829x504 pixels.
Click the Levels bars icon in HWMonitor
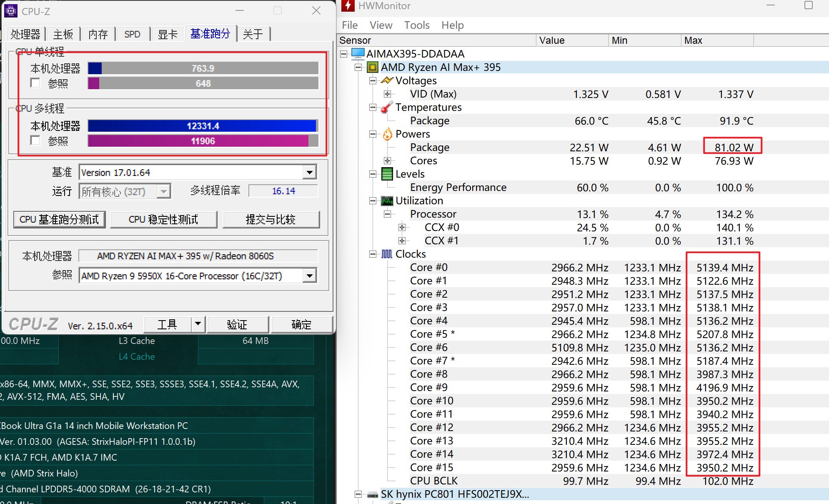point(387,174)
